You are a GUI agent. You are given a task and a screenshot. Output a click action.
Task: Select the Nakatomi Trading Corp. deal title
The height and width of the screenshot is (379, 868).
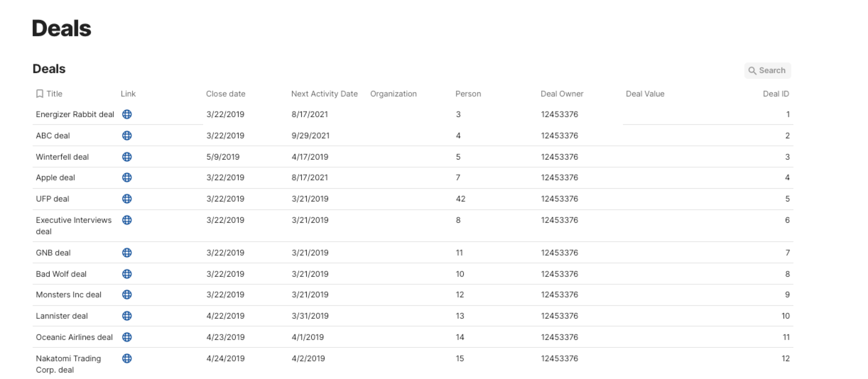(x=68, y=364)
